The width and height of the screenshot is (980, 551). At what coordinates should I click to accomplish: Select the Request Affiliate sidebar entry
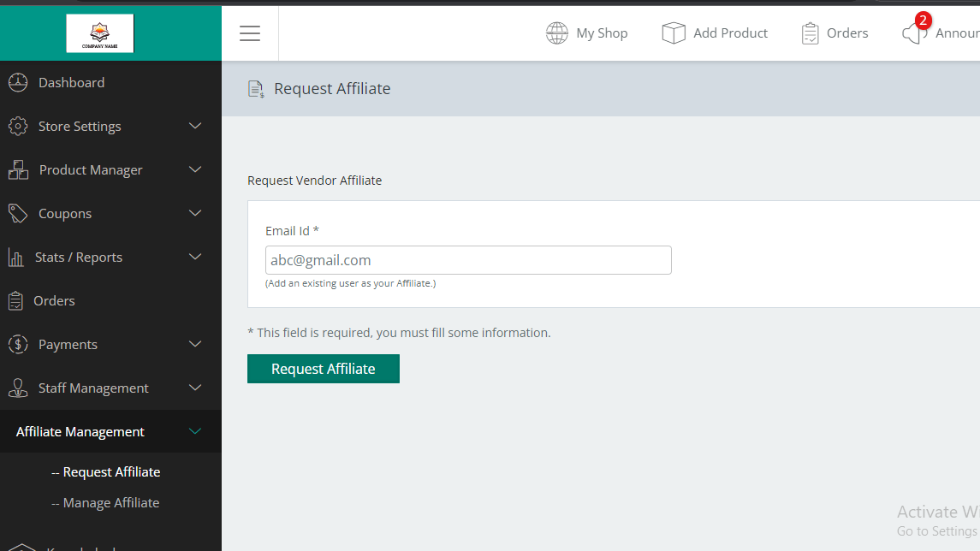coord(106,471)
